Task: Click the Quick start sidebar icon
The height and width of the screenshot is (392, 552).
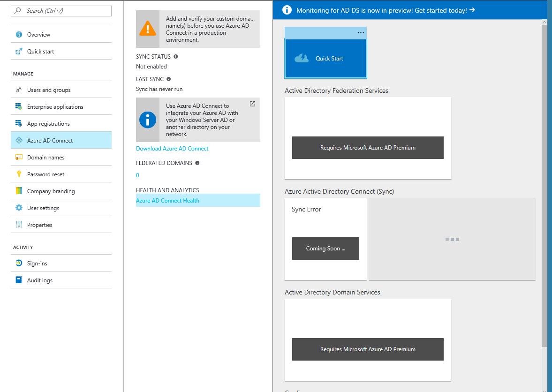Action: 19,52
